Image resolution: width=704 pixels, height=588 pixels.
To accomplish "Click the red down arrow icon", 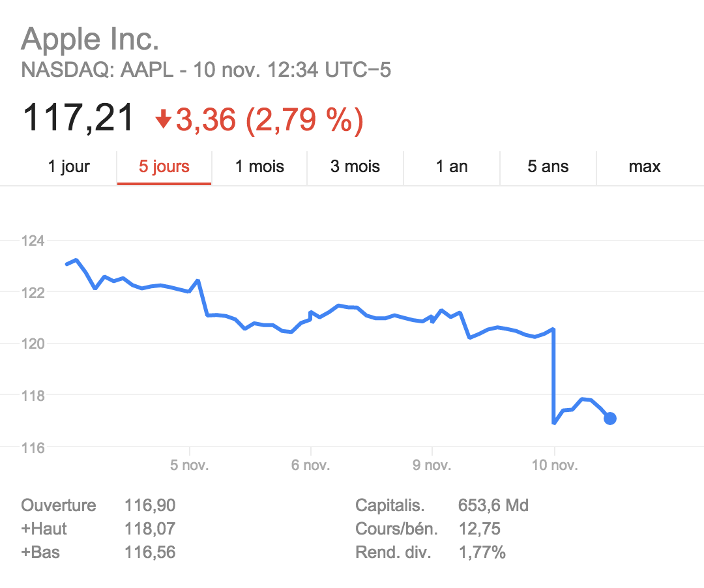I will click(163, 119).
